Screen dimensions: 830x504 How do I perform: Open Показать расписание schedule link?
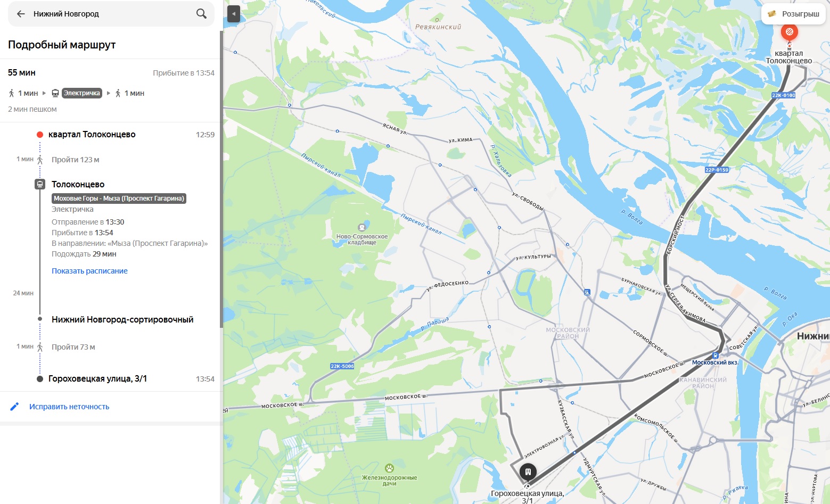tap(89, 271)
